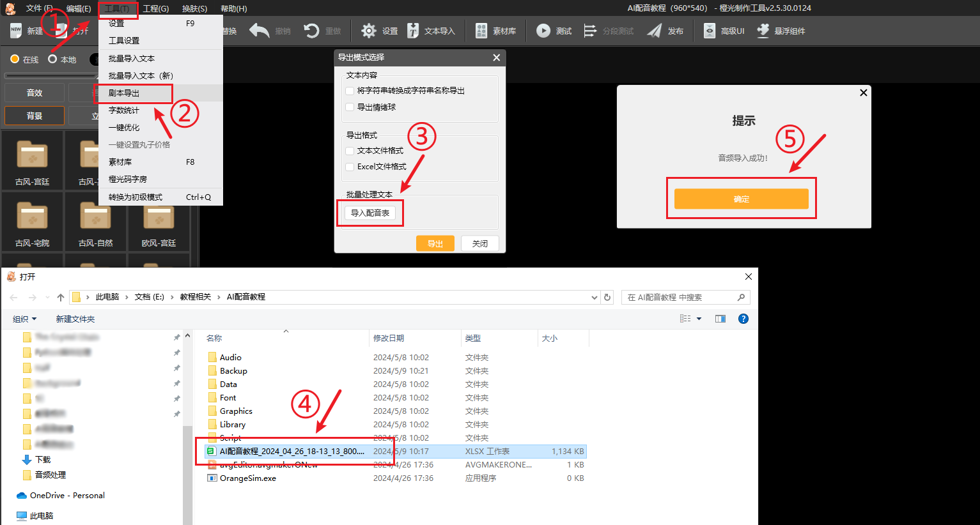Click the 撤销 undo arrow icon
The image size is (980, 525).
(260, 31)
